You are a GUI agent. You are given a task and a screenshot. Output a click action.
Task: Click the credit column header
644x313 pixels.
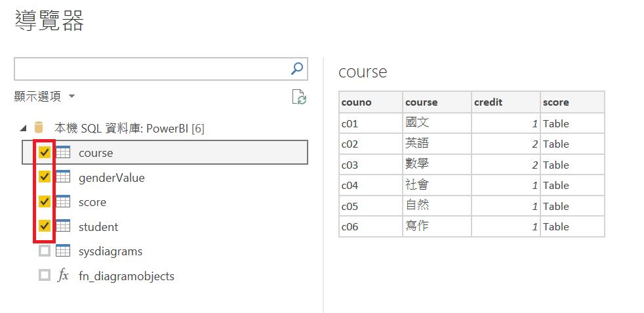point(506,102)
